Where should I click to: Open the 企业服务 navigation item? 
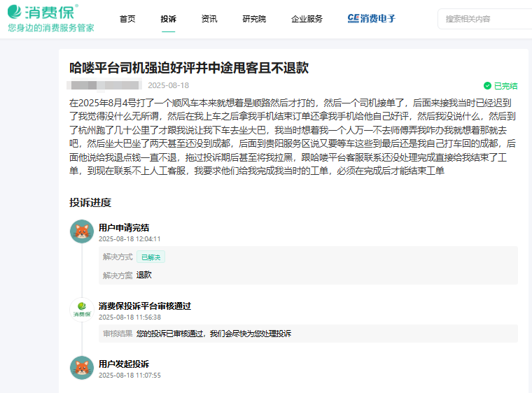(x=307, y=19)
